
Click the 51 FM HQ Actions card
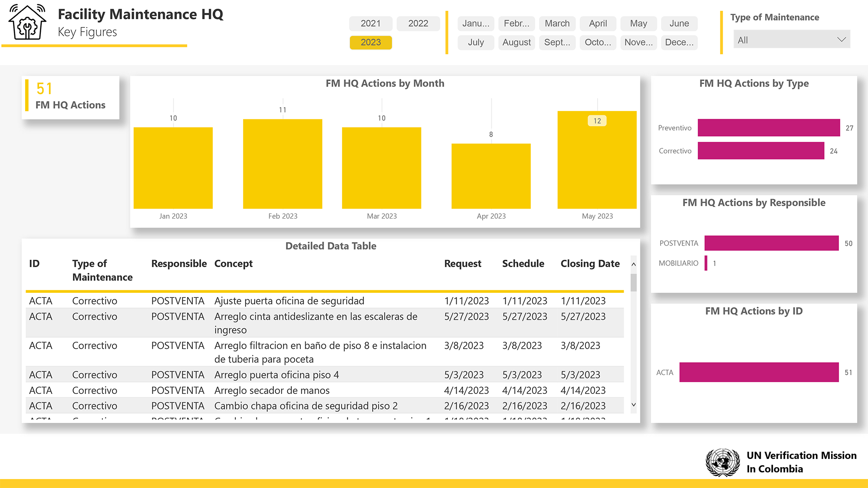point(70,97)
